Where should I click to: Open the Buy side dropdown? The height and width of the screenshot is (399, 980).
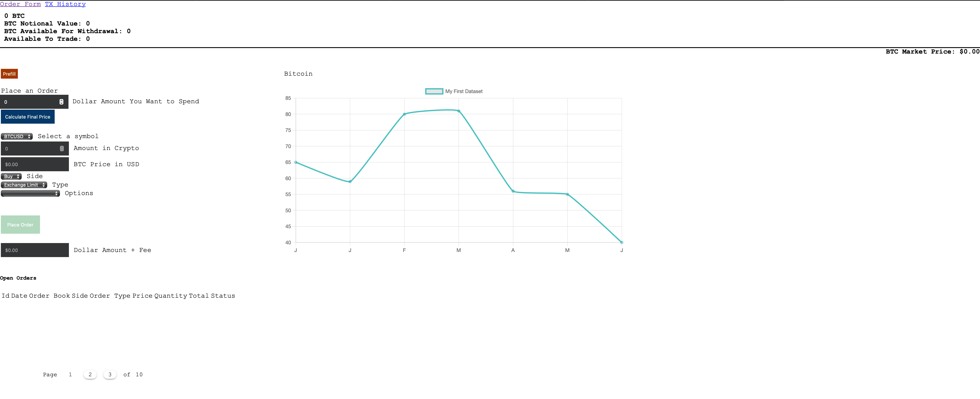coord(11,176)
